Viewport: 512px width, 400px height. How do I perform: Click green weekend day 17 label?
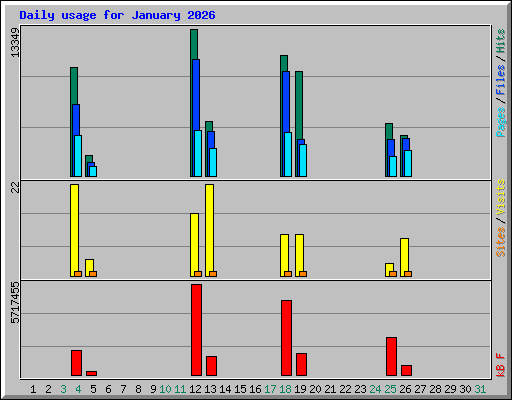coord(270,389)
